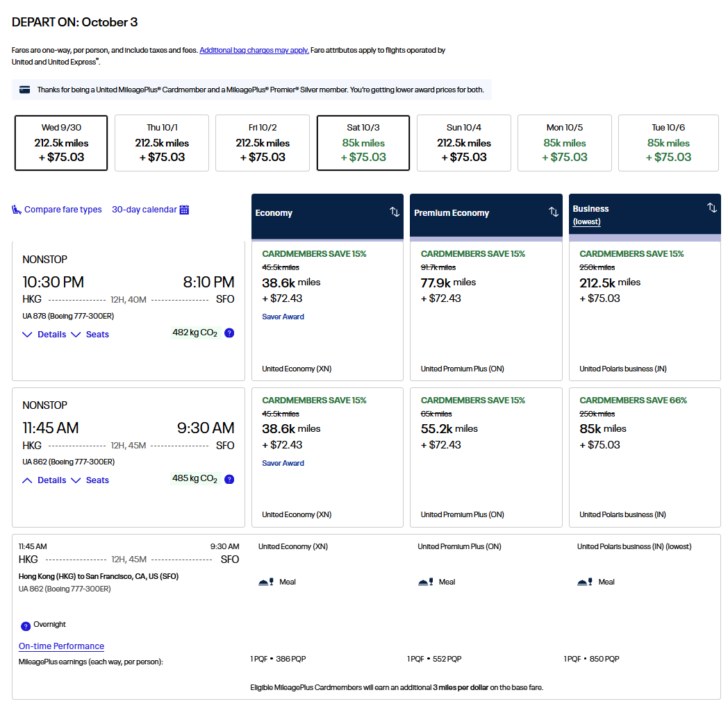Select the Wed 9/30 date tab
728x706 pixels.
[61, 143]
